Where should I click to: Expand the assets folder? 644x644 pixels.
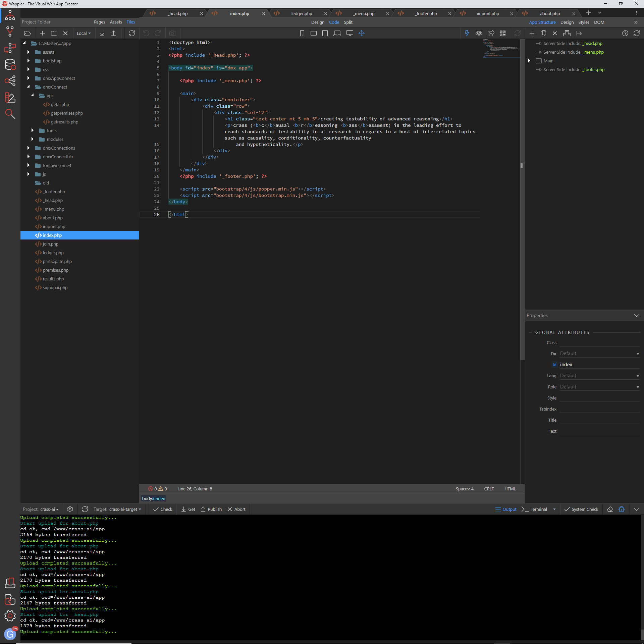[29, 52]
